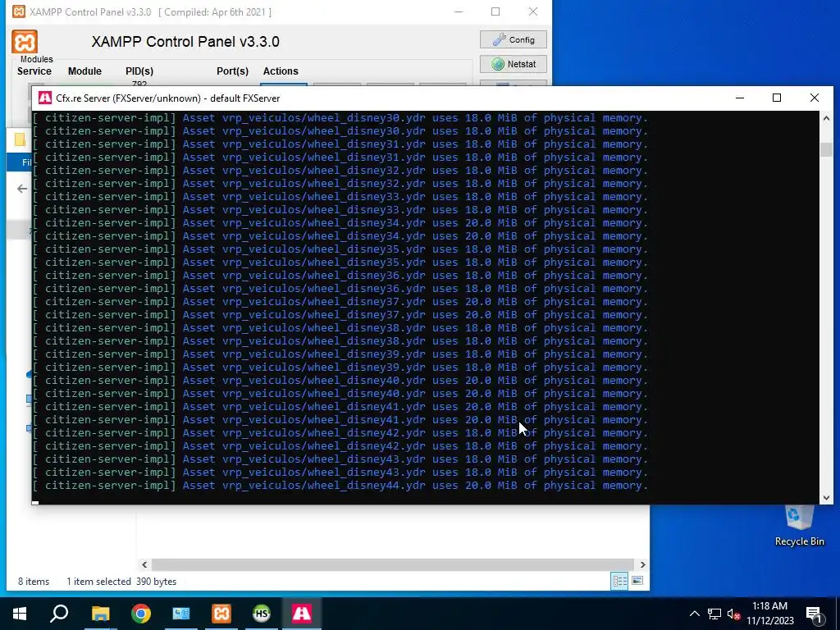Click the File Explorer horizontal scrollbar thumb

393,564
